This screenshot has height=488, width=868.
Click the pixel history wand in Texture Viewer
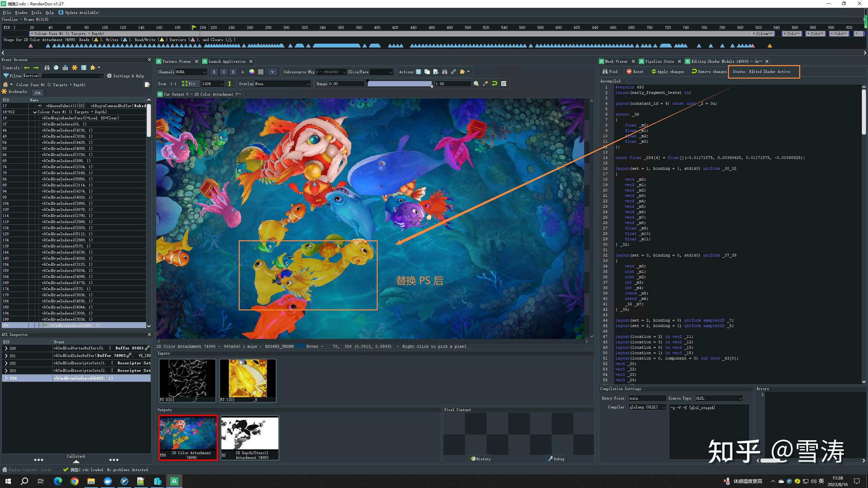click(486, 84)
